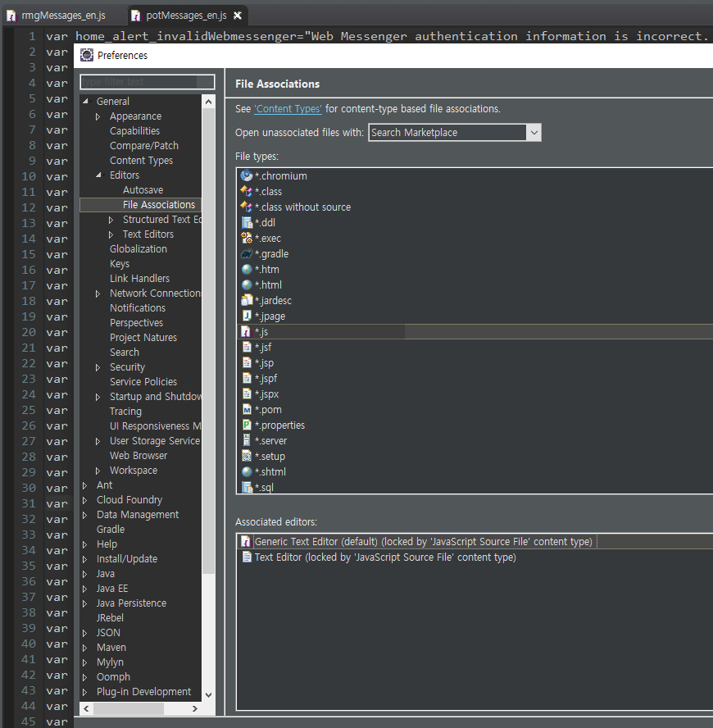Open the Content Types preference page
Screen dimensions: 713x728
tap(141, 160)
